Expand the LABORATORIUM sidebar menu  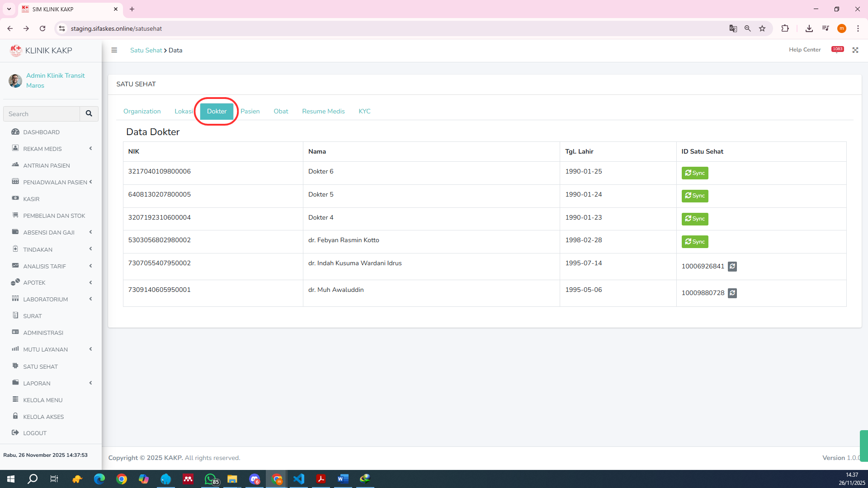(x=45, y=300)
